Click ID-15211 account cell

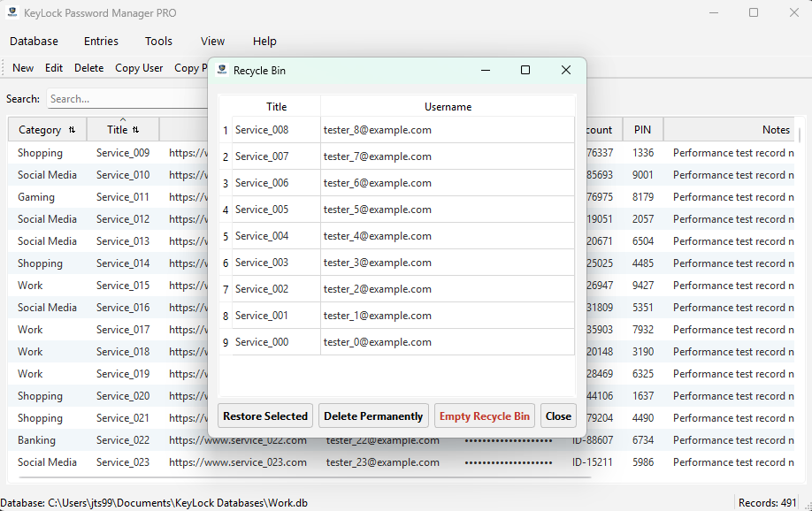(592, 462)
